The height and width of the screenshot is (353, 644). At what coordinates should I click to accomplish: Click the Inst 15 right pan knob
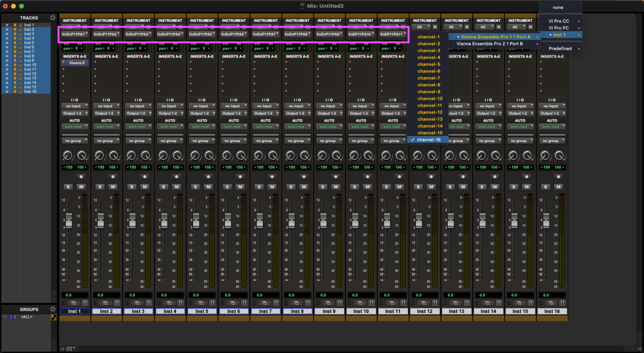tap(527, 155)
